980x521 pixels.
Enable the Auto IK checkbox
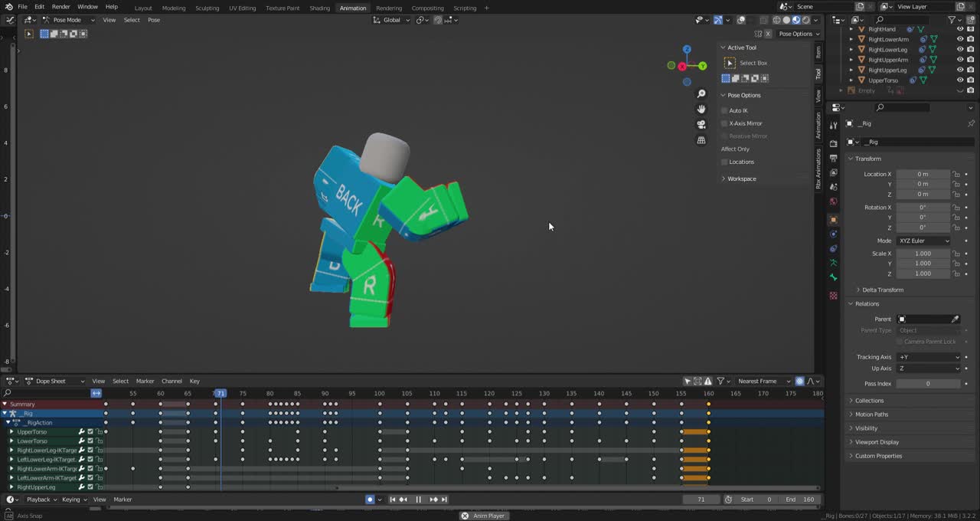pyautogui.click(x=724, y=110)
